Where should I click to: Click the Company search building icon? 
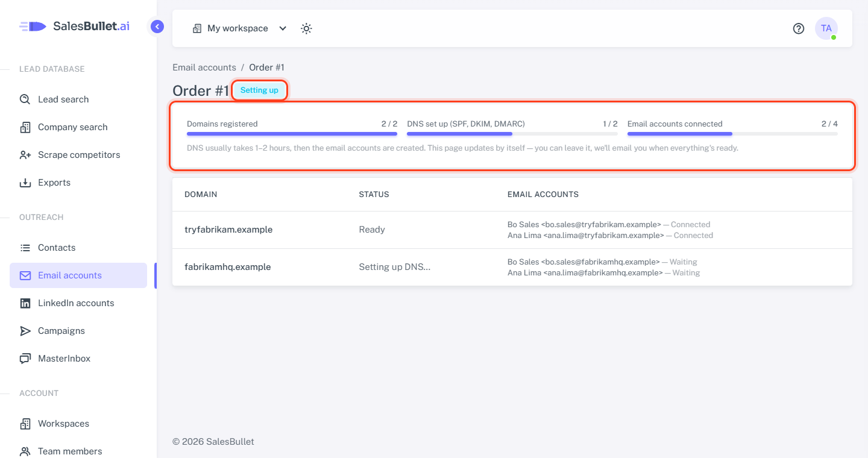coord(25,127)
